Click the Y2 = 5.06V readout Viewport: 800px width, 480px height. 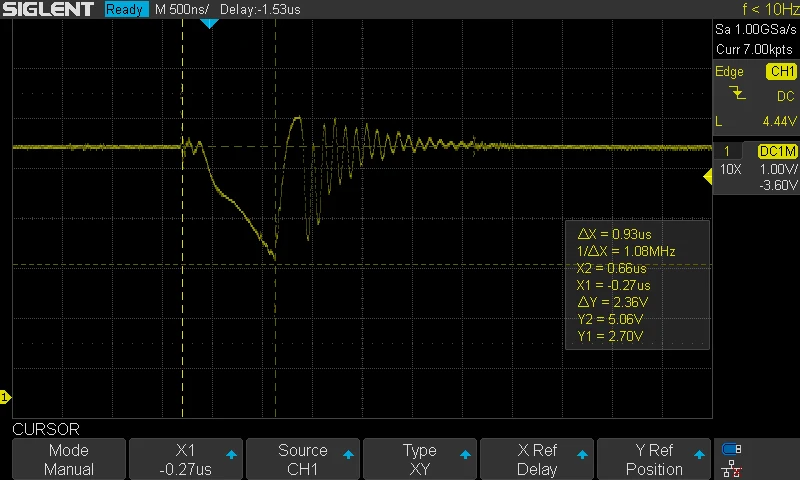[610, 319]
